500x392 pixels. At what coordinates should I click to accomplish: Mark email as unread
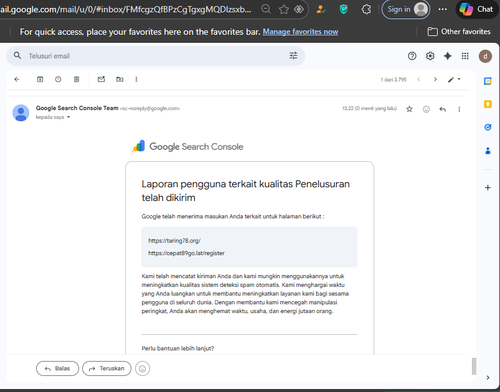pos(101,79)
